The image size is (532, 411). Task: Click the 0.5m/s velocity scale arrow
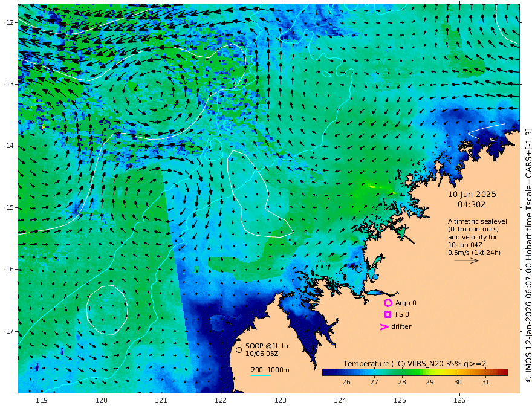coord(467,261)
